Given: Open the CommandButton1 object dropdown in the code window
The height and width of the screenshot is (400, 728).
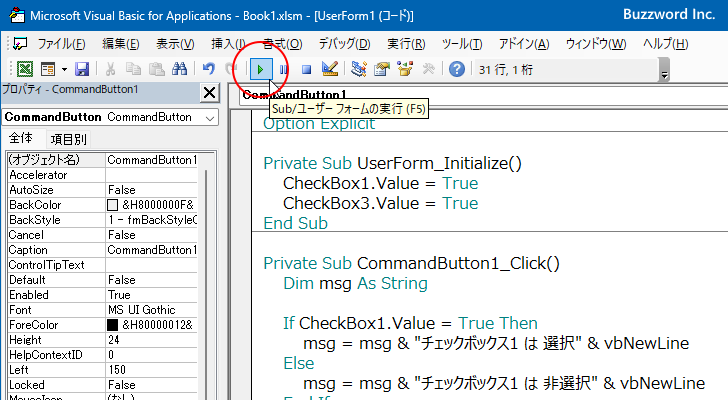Looking at the screenshot, I should pyautogui.click(x=483, y=95).
